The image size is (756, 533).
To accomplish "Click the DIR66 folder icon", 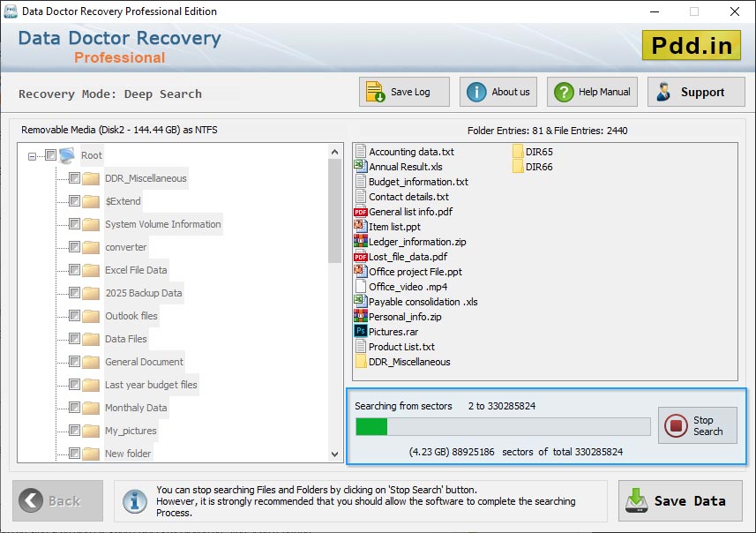I will click(x=518, y=167).
